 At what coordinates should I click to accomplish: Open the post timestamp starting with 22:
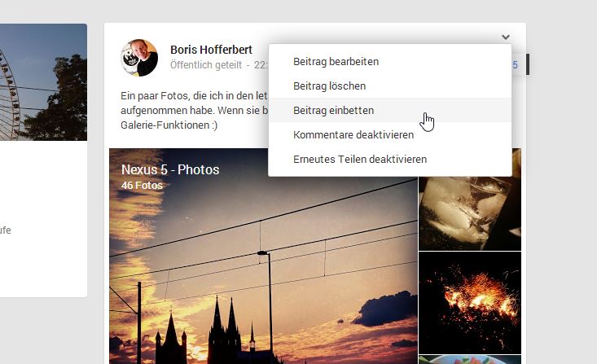[261, 64]
